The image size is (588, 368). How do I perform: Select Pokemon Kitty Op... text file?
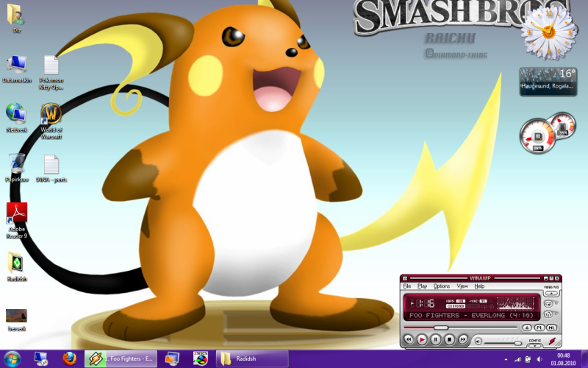[x=51, y=73]
